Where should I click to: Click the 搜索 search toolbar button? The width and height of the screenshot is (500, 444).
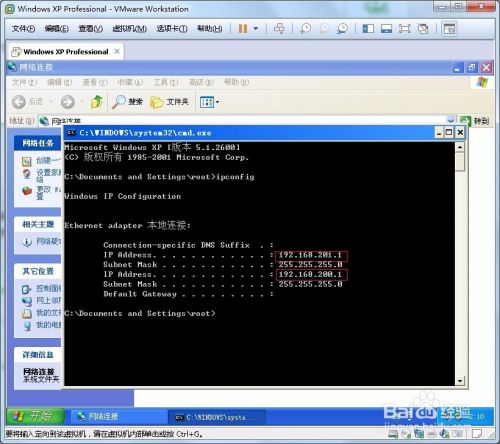(x=127, y=102)
